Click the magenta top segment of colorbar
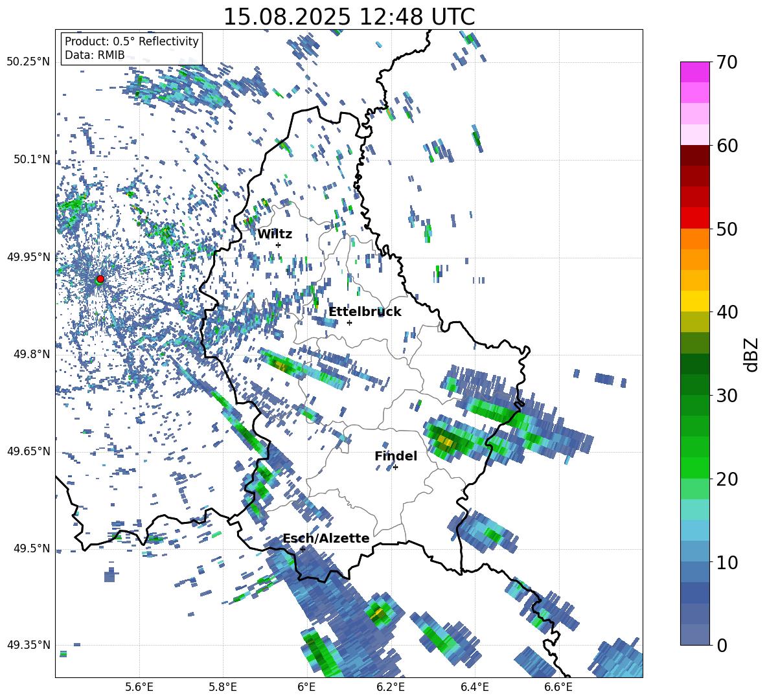767x700 pixels. click(694, 72)
